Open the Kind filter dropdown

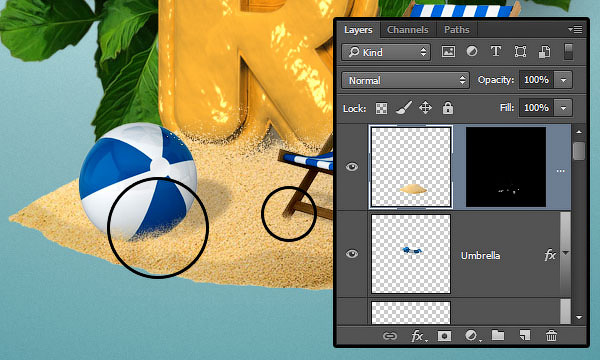click(x=386, y=52)
